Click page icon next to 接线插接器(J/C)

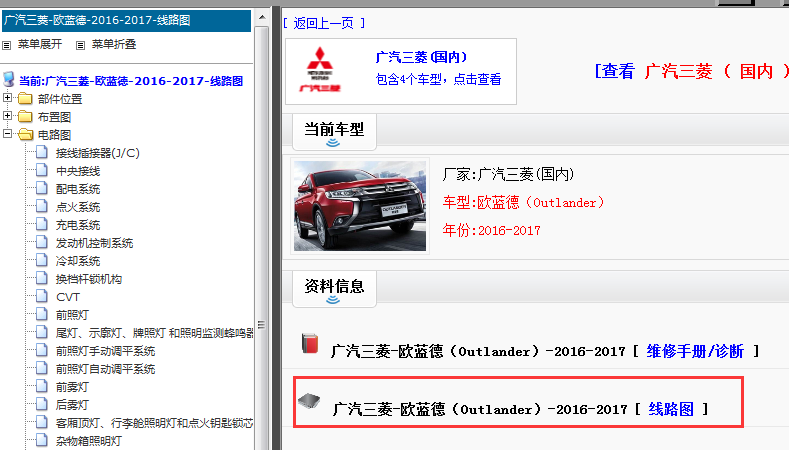click(42, 152)
